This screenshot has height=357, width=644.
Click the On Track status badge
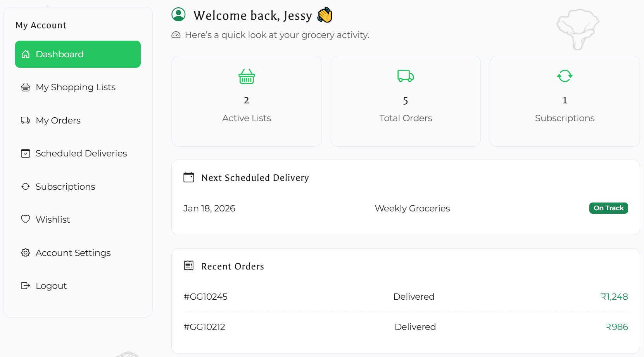(x=608, y=208)
